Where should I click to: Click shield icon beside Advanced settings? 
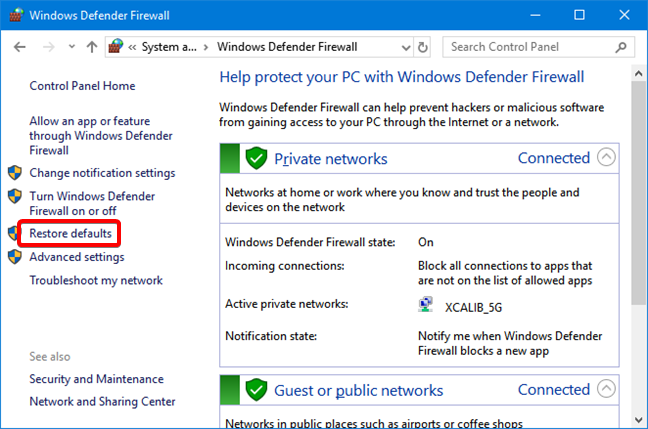15,257
